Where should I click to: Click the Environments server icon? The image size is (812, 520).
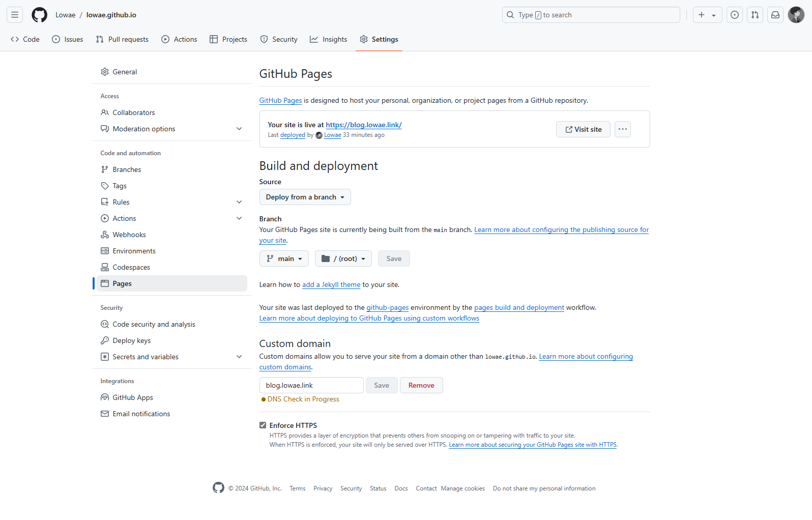click(105, 251)
